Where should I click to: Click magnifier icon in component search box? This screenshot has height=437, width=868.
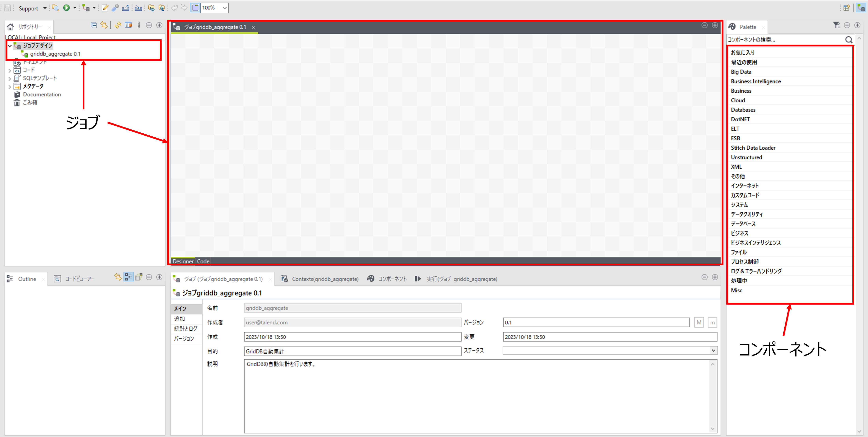(x=848, y=40)
